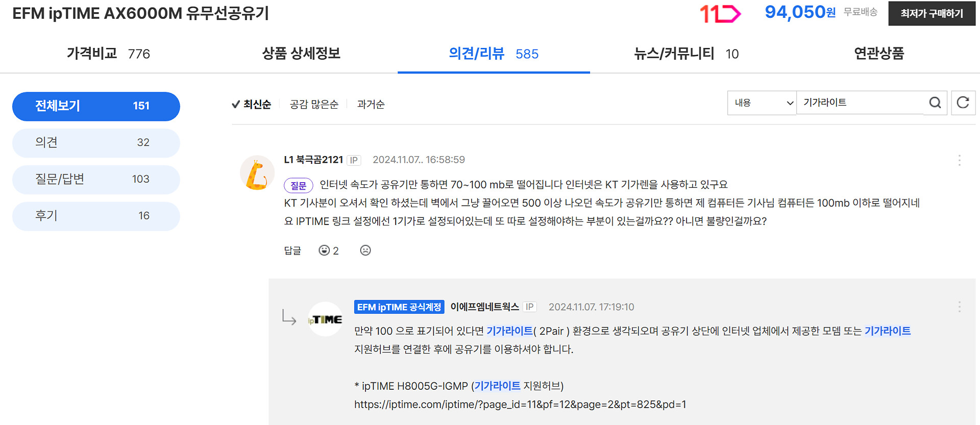Open the iptime.com URL in the reply

click(520, 405)
